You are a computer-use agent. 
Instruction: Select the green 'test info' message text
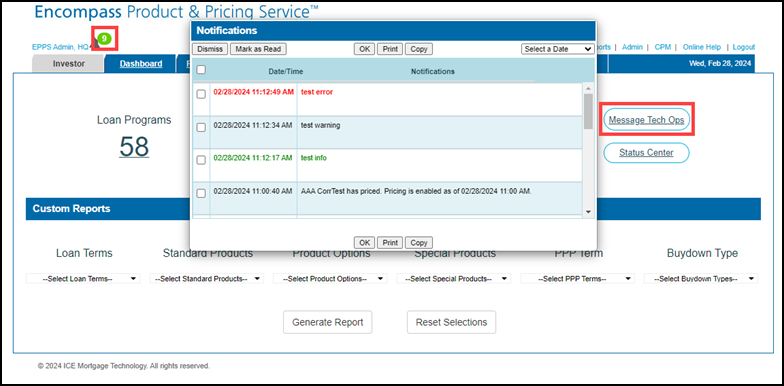(x=314, y=158)
